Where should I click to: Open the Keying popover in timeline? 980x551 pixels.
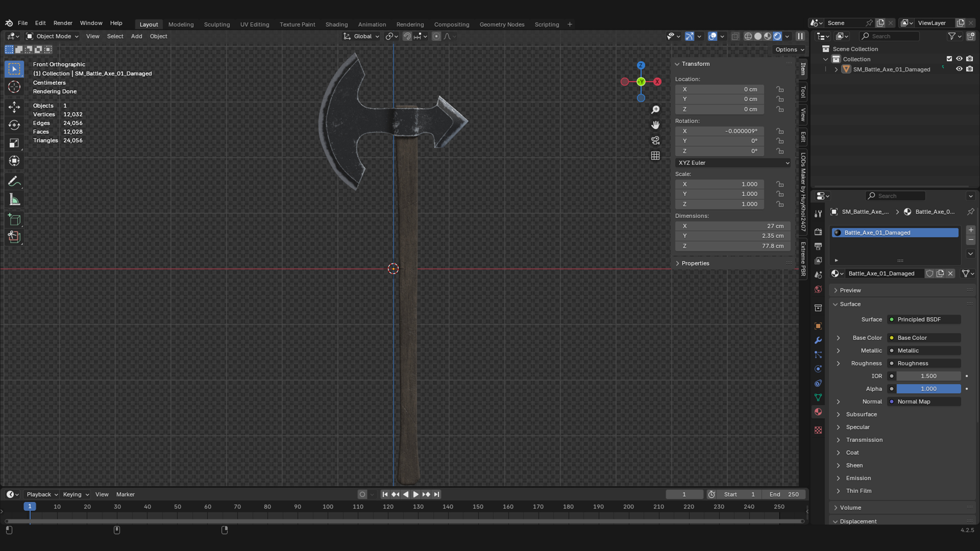coord(76,494)
